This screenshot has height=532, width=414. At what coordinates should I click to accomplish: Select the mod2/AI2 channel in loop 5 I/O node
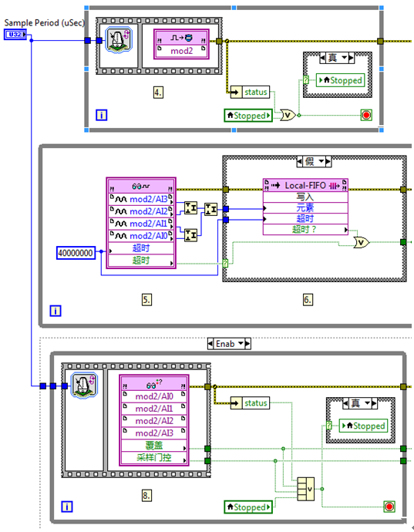coord(141,211)
